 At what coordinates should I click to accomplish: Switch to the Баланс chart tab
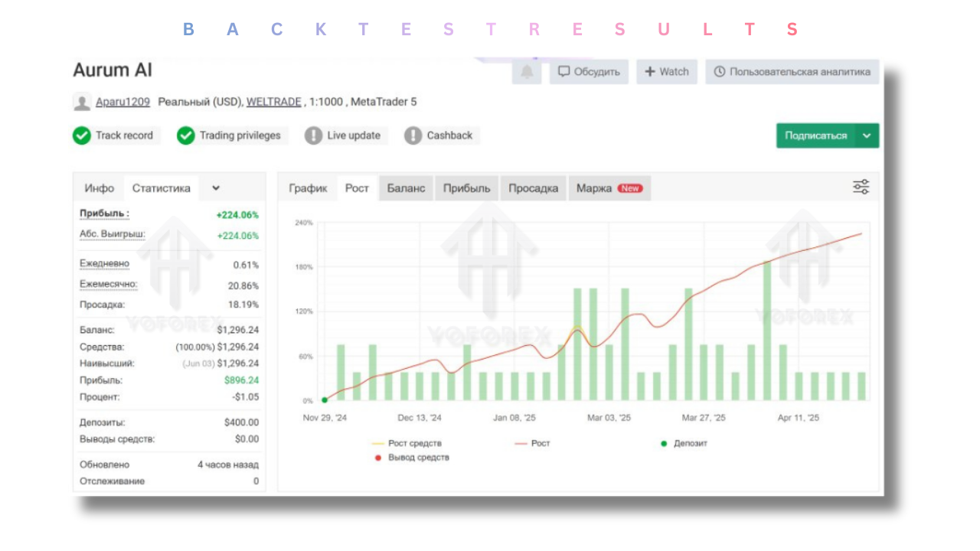point(406,188)
